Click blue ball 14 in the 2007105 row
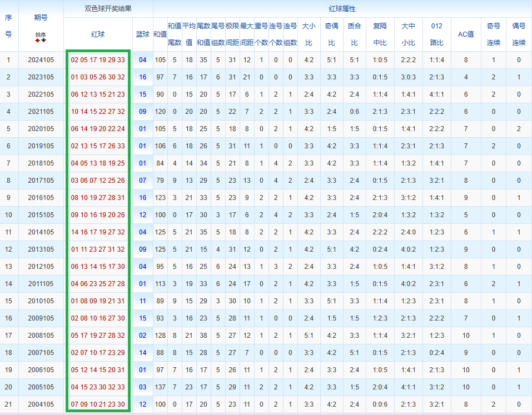This screenshot has height=415, width=532. tap(143, 353)
